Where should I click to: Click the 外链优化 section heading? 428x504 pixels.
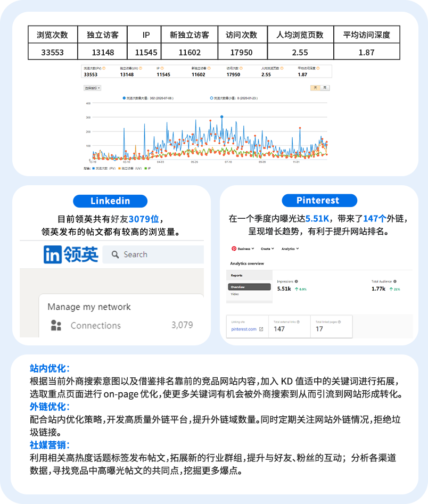coord(50,407)
